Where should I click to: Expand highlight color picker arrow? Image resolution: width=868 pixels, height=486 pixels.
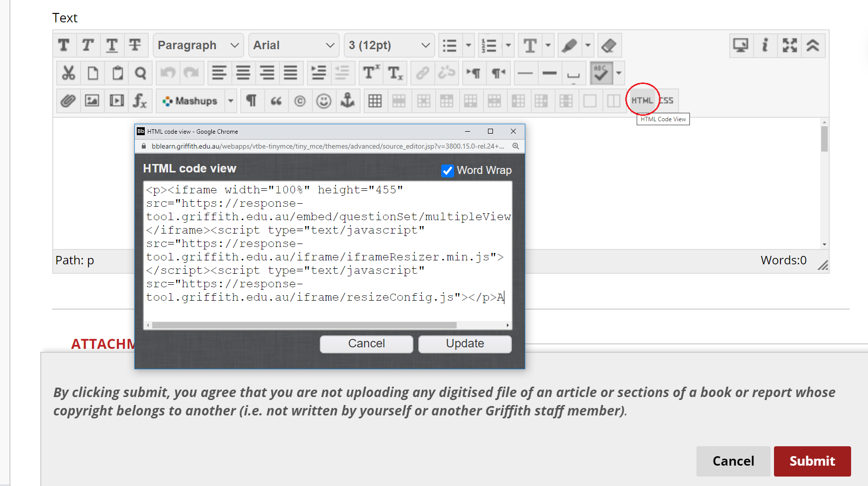coord(588,45)
